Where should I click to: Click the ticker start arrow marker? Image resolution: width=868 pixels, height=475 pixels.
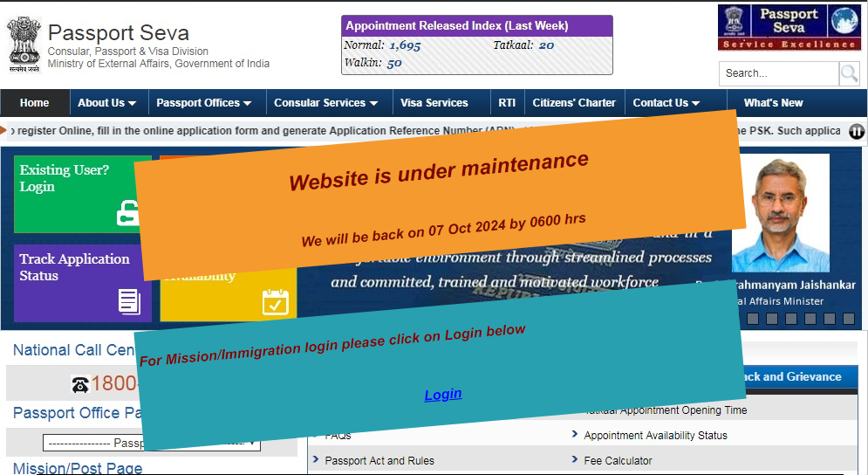tap(3, 130)
